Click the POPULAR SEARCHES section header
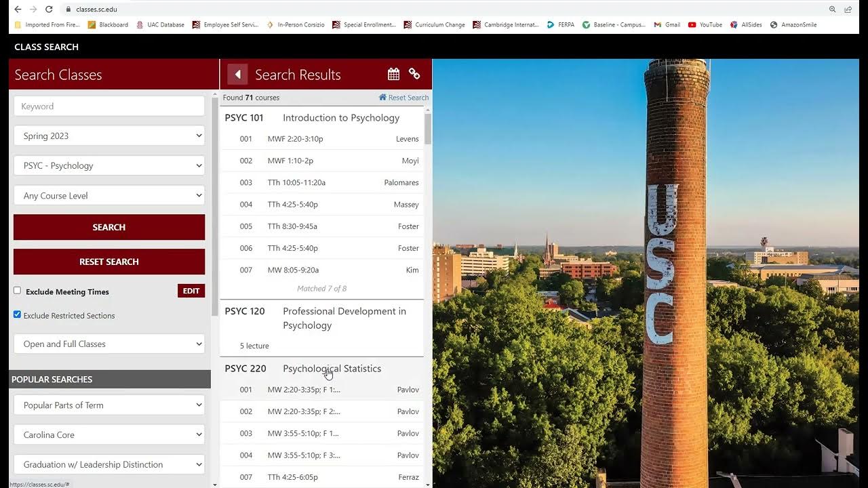This screenshot has width=868, height=488. tap(110, 379)
